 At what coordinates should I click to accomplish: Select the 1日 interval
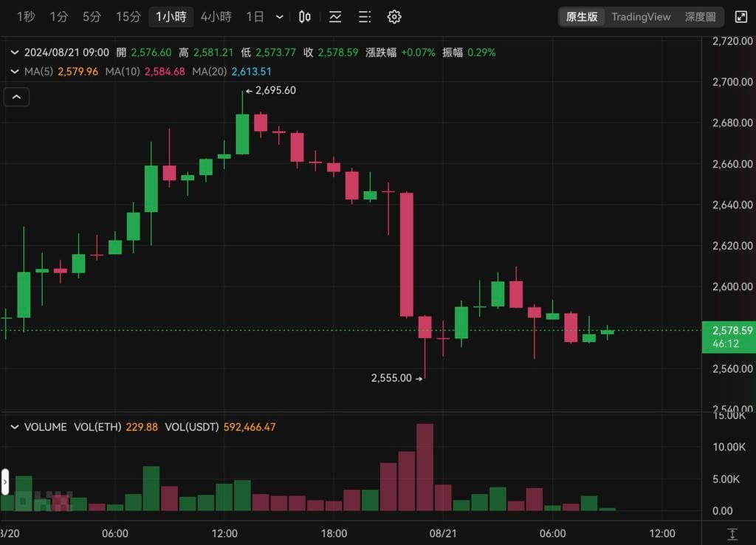click(255, 16)
